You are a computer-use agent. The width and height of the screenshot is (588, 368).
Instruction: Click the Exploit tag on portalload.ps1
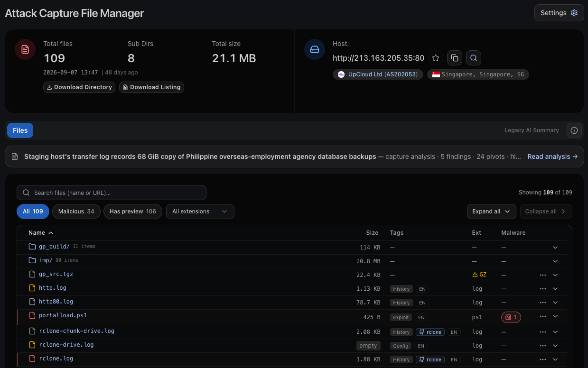click(x=401, y=317)
